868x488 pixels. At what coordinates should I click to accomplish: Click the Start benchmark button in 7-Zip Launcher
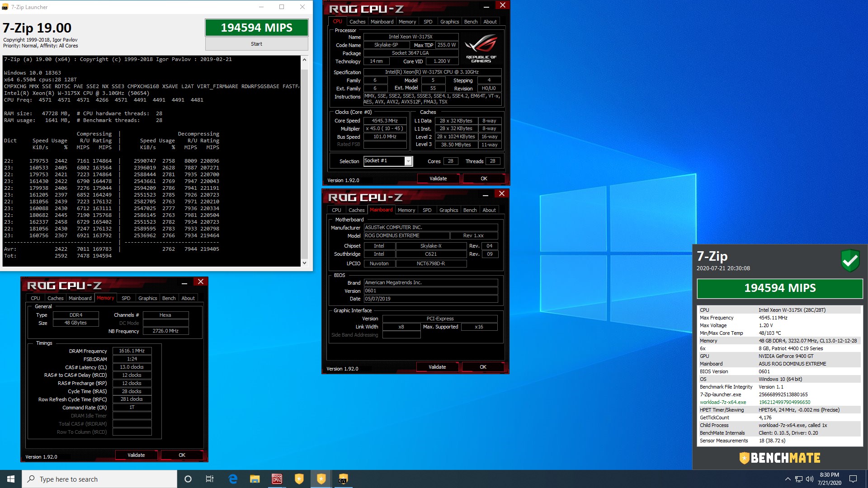pyautogui.click(x=256, y=44)
